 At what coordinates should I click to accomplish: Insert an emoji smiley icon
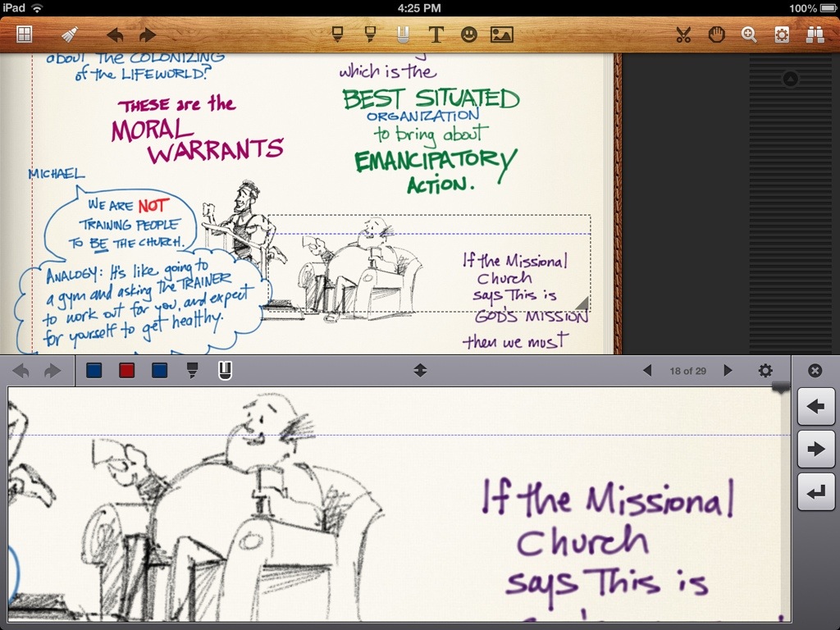coord(468,34)
